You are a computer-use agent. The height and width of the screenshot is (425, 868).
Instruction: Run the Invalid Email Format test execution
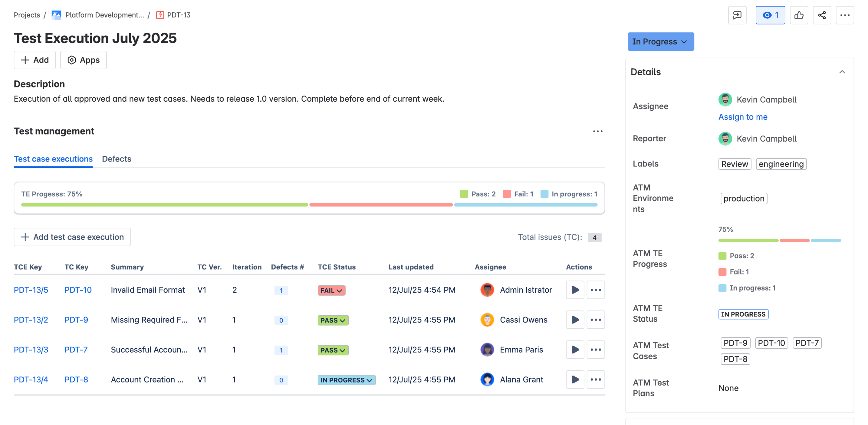coord(575,290)
